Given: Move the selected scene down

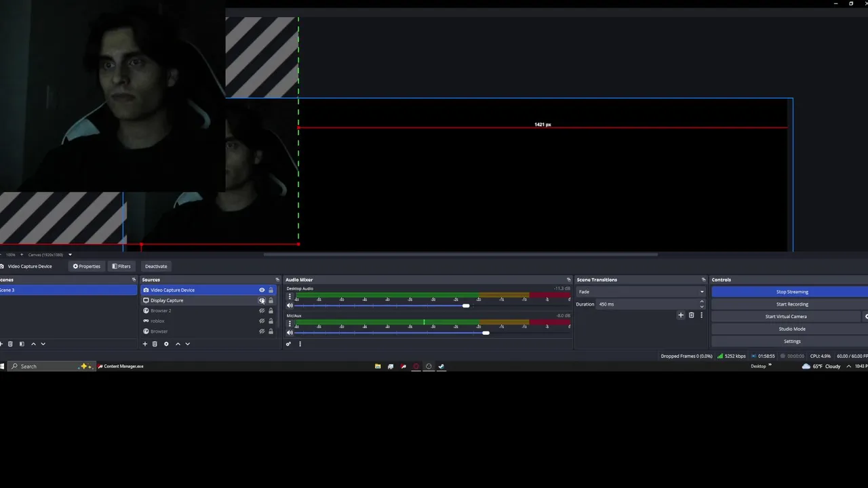Looking at the screenshot, I should click(43, 344).
